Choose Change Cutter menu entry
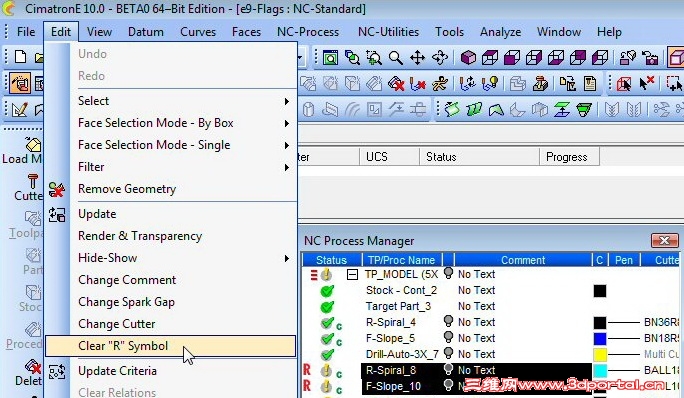The image size is (684, 398). click(117, 324)
